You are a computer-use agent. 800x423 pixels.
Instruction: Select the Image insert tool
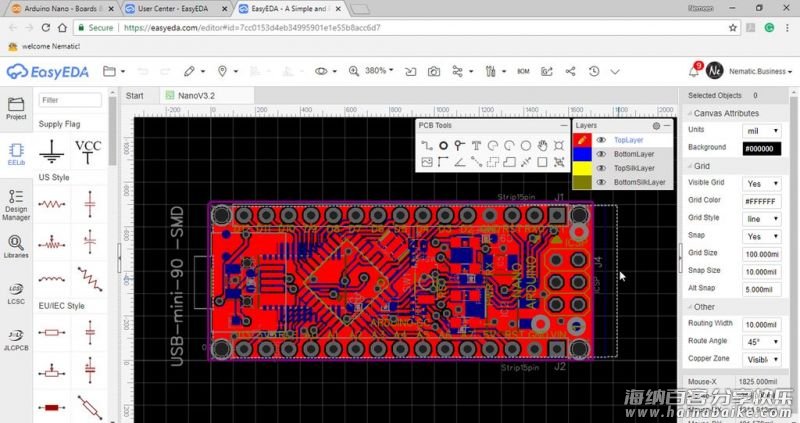(427, 162)
